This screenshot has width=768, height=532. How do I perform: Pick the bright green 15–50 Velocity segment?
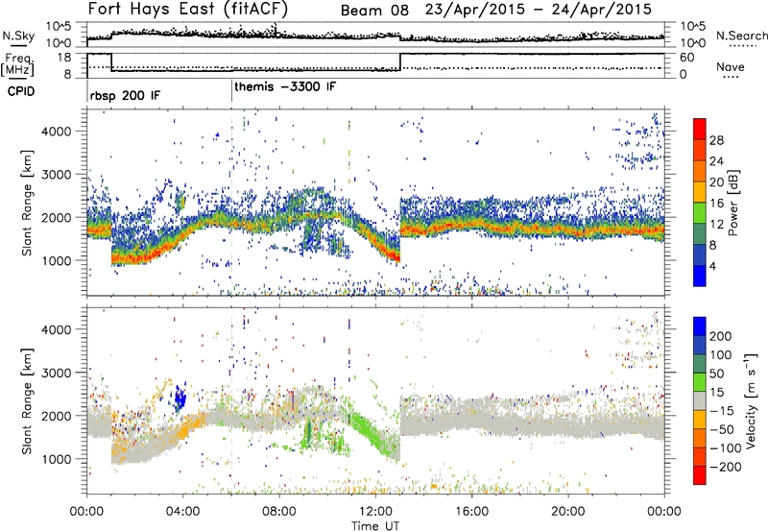coord(700,382)
